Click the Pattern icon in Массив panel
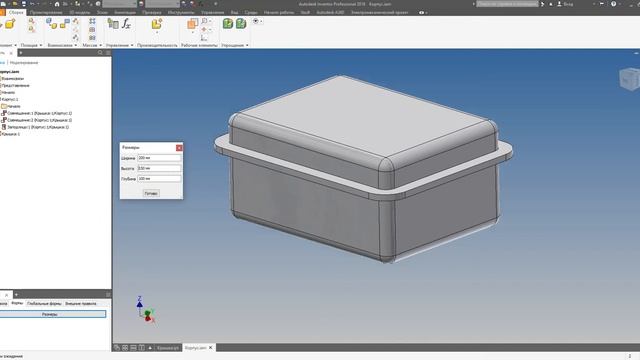This screenshot has width=640, height=360. (x=92, y=21)
